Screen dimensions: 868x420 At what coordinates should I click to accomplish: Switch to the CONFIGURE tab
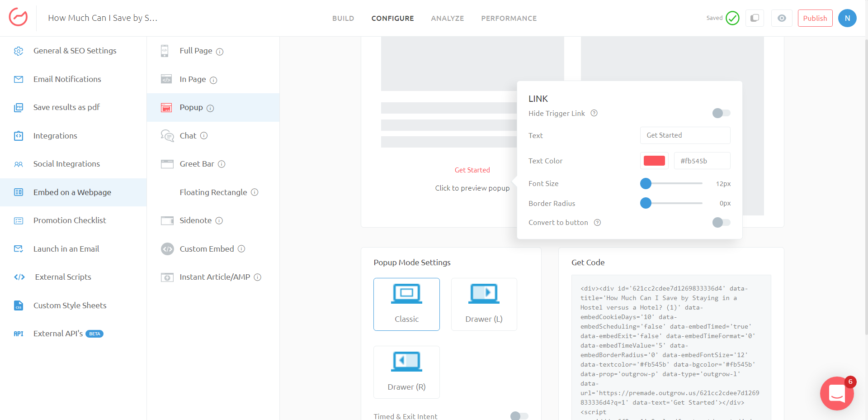coord(392,19)
